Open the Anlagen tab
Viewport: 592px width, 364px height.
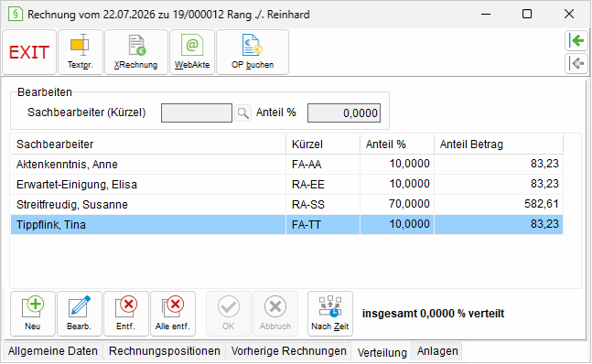click(x=437, y=351)
